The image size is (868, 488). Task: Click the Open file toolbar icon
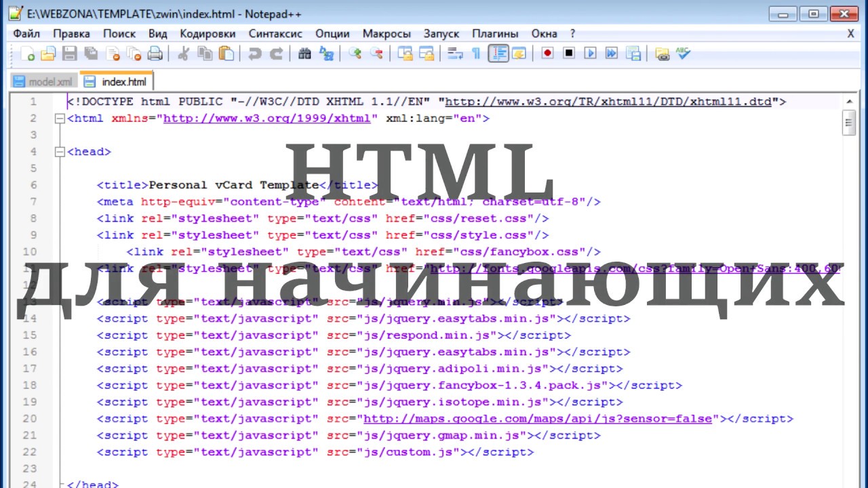coord(48,54)
